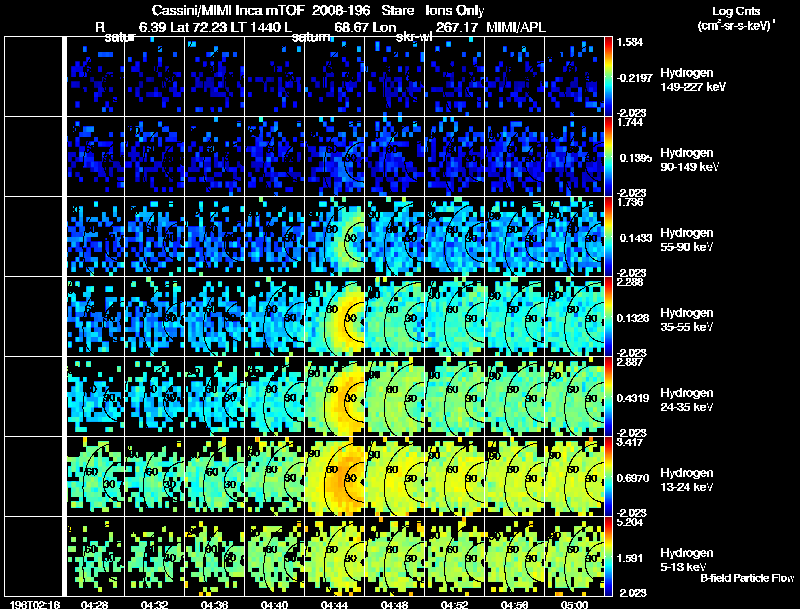The image size is (800, 609).
Task: Click the 'LT 1440' value in header
Action: [x=255, y=27]
